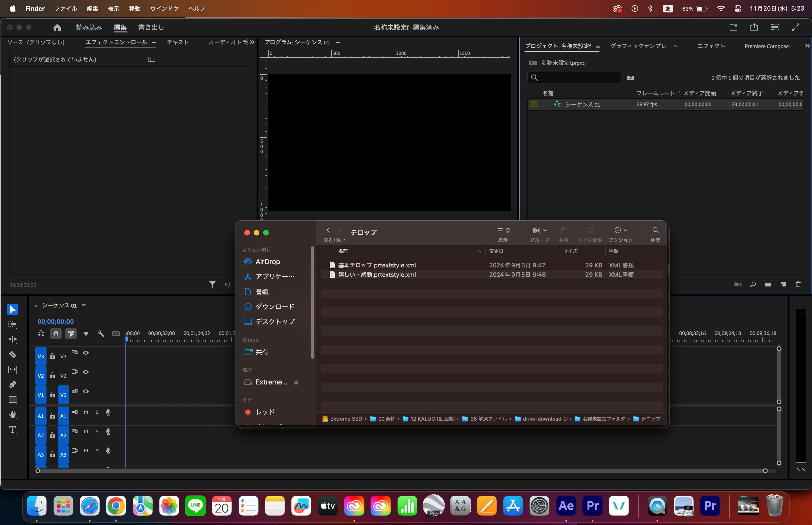Image resolution: width=812 pixels, height=525 pixels.
Task: Open the Finder Action menu dropdown
Action: [621, 231]
